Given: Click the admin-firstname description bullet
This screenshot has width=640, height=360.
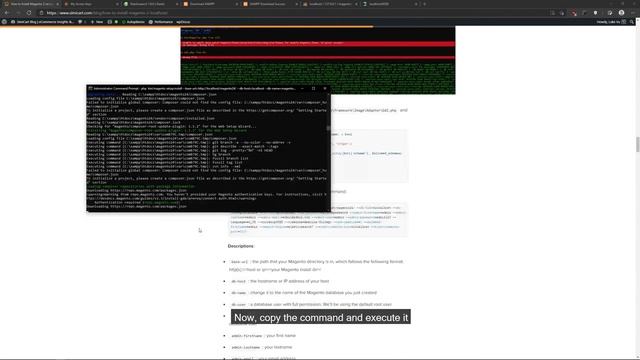Looking at the screenshot, I should pos(263,336).
